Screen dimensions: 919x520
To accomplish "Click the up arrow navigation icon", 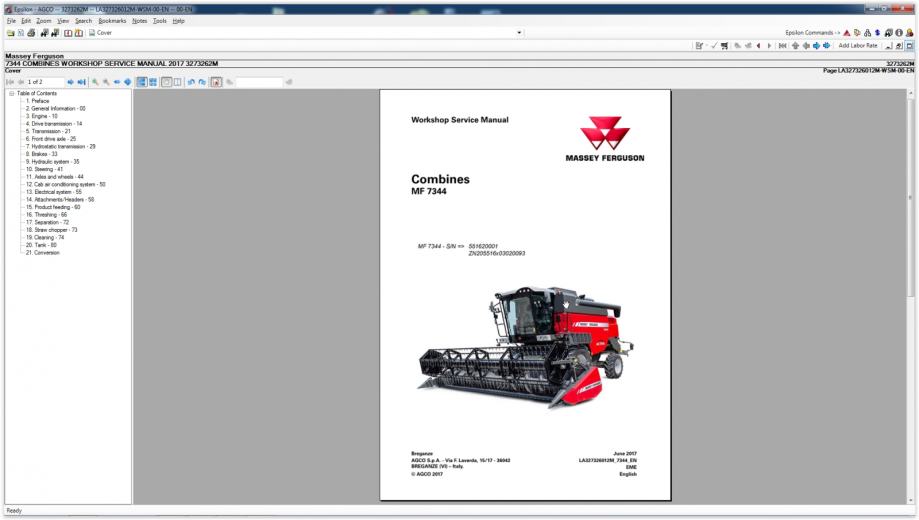I will 795,46.
